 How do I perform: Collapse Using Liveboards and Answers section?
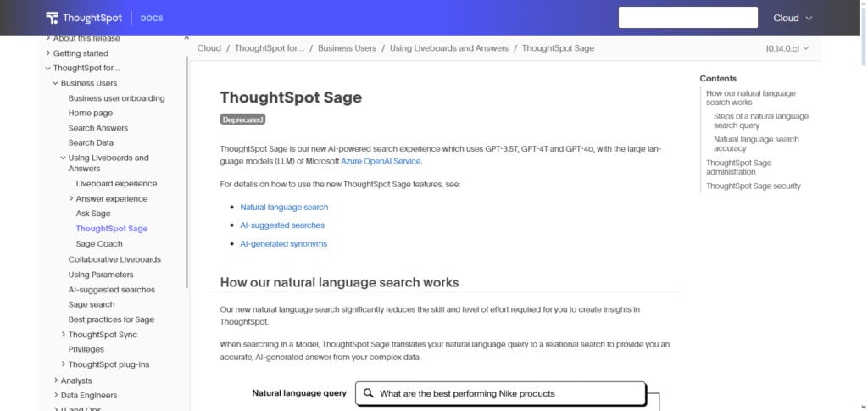63,158
